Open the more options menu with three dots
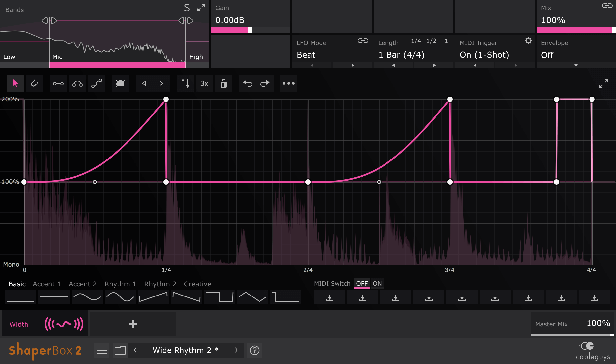Viewport: 616px width, 364px height. point(288,83)
